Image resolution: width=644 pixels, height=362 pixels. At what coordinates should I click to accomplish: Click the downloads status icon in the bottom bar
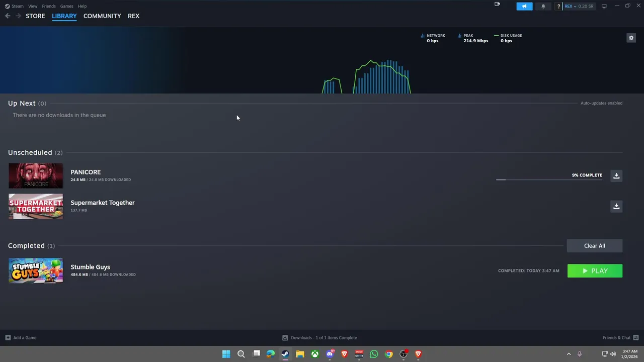285,338
